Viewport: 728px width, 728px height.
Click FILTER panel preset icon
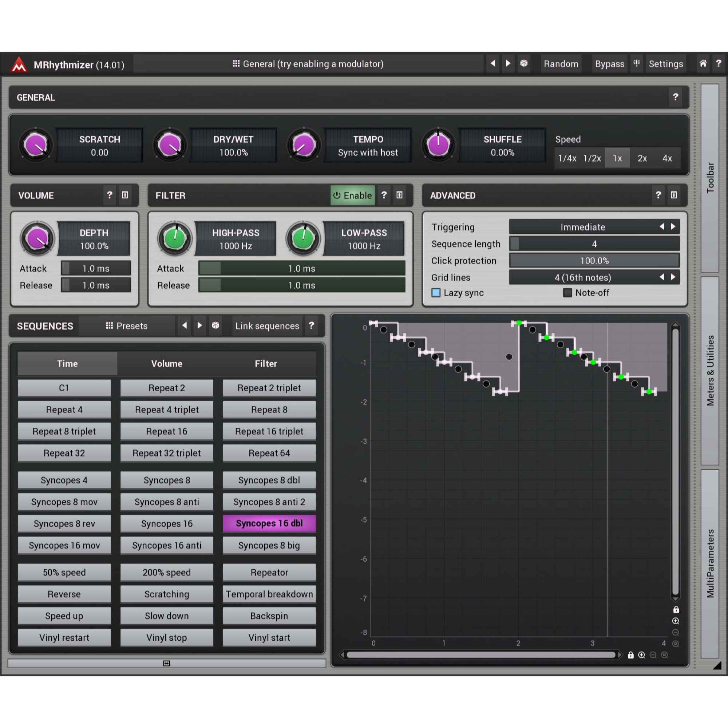(399, 195)
